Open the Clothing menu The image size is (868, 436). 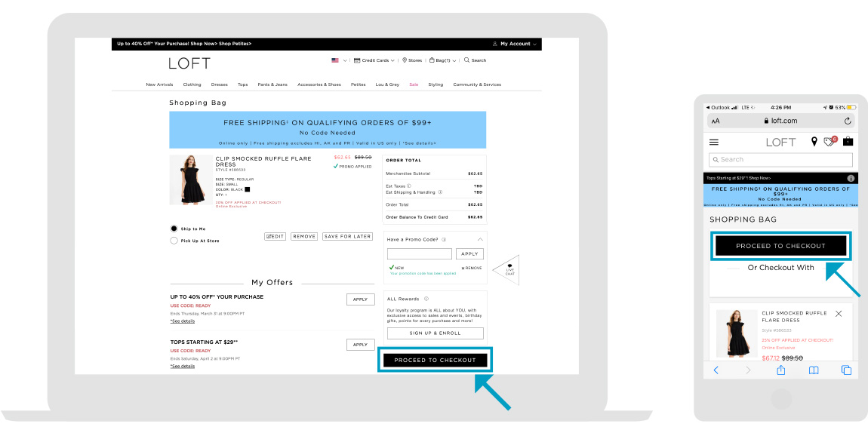click(192, 84)
